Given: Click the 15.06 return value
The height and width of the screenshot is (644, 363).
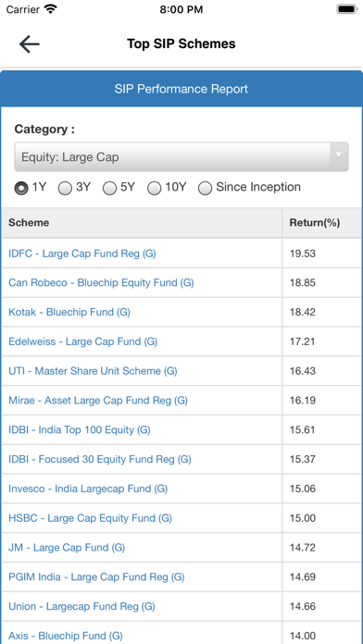Looking at the screenshot, I should point(303,489).
